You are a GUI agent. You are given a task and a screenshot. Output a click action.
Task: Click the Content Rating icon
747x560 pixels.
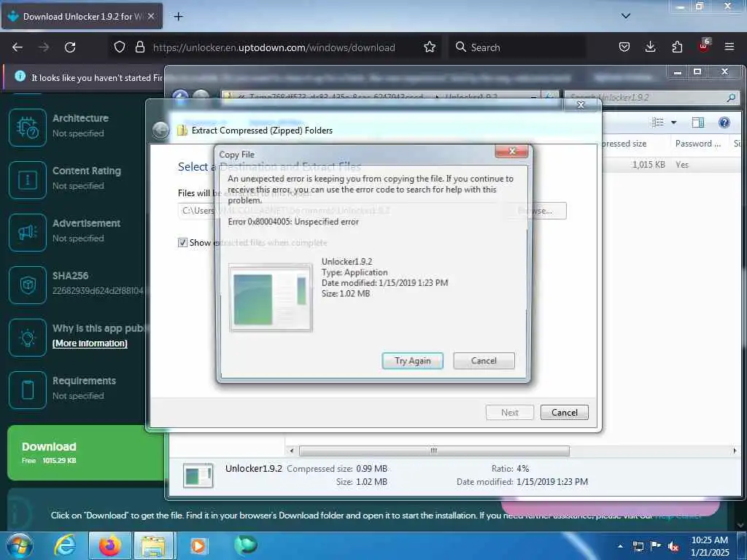(x=28, y=180)
